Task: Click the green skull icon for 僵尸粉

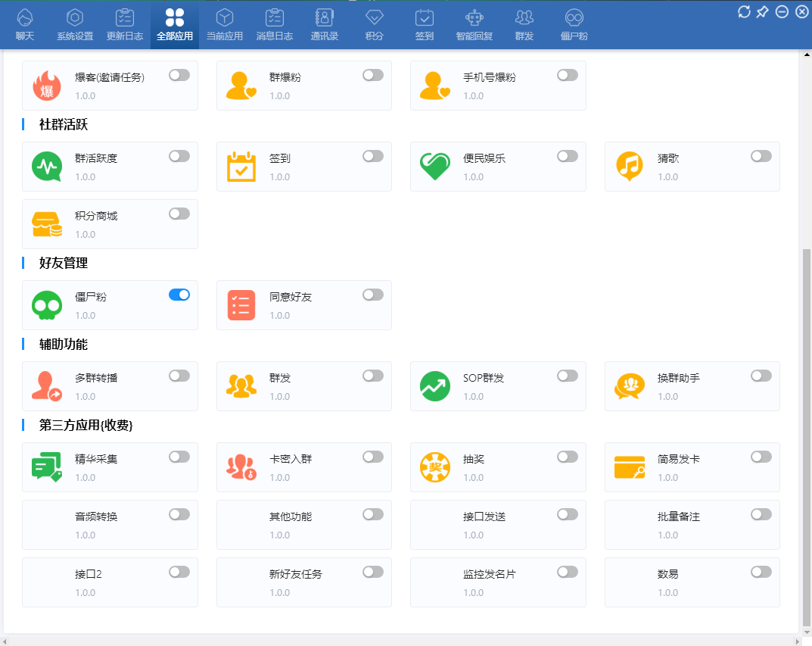Action: (47, 304)
